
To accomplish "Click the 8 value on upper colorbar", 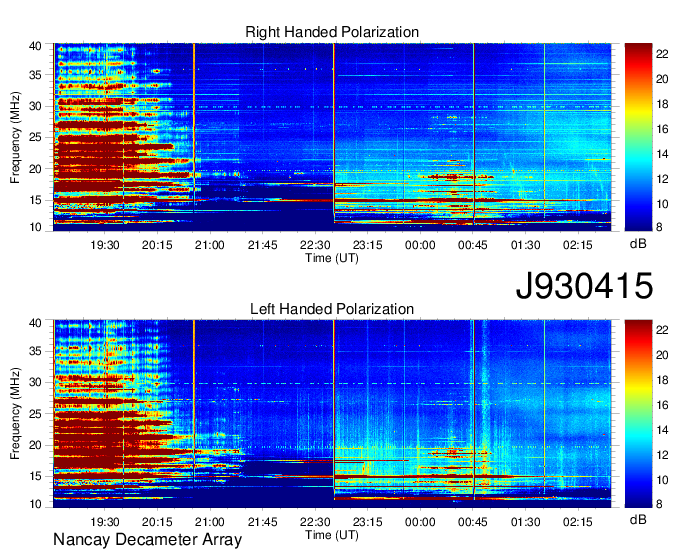I will [x=660, y=227].
